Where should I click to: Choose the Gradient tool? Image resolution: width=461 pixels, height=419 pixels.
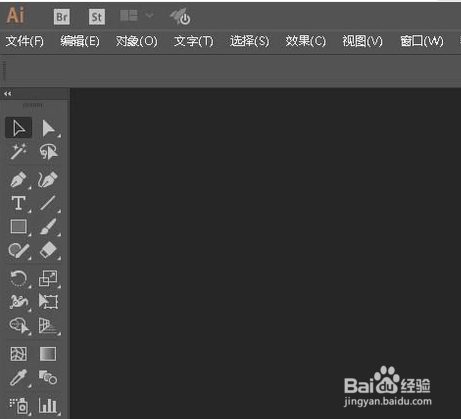48,354
